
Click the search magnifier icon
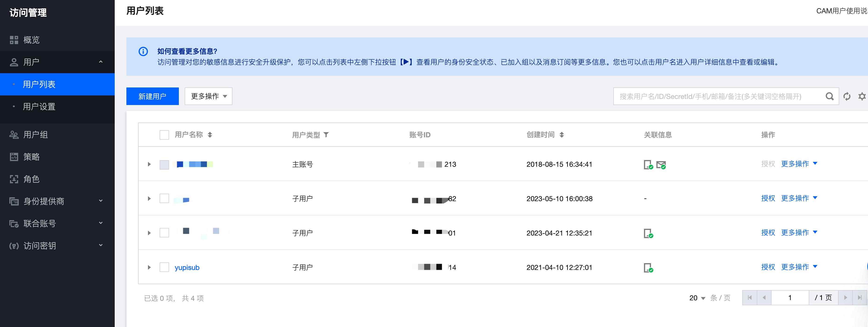point(829,97)
